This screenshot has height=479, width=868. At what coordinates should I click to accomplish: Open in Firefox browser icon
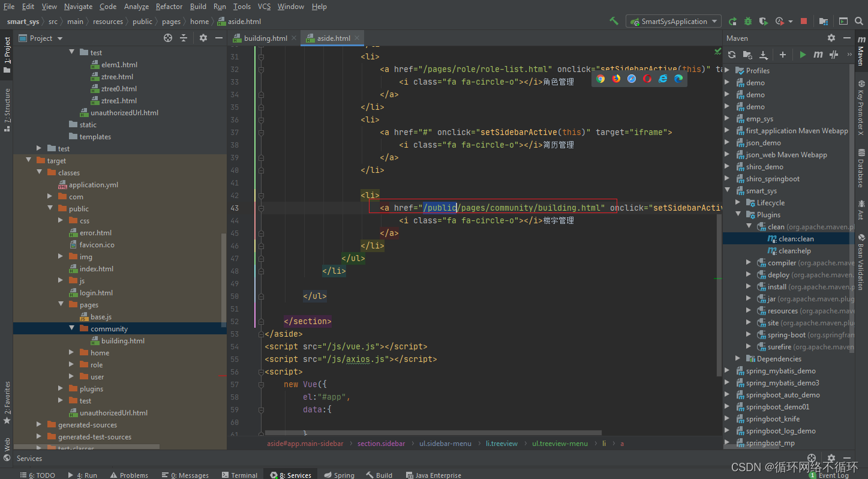616,79
